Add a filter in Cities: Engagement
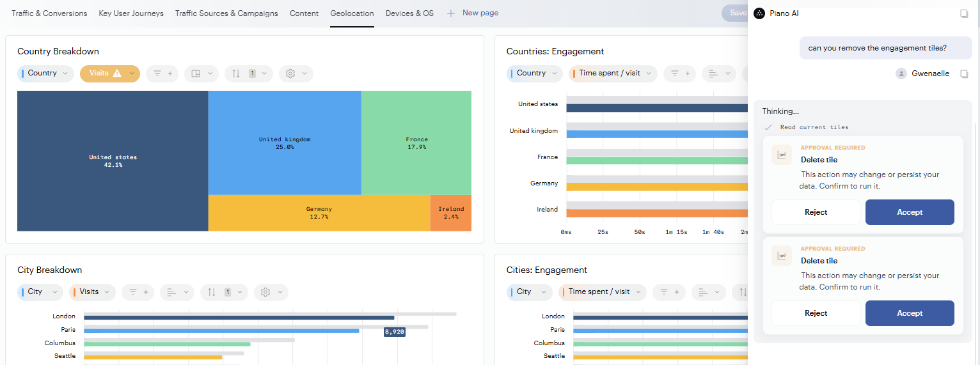 click(669, 292)
